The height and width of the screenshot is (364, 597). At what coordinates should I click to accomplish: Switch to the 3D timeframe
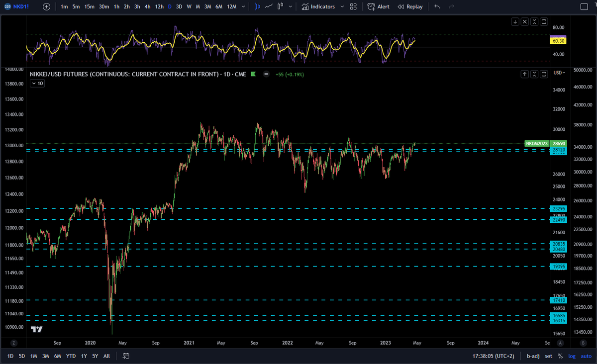[179, 6]
